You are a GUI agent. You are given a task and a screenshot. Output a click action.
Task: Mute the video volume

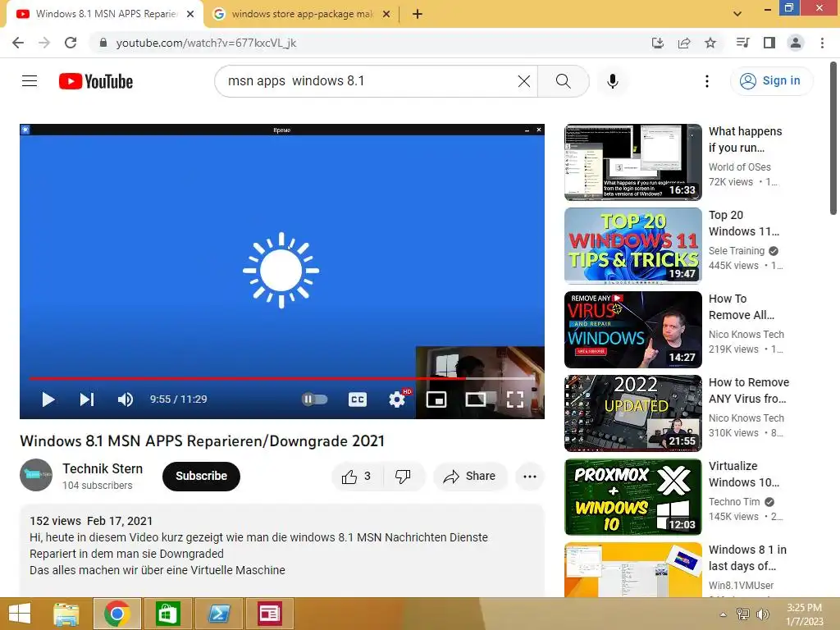[x=126, y=399]
